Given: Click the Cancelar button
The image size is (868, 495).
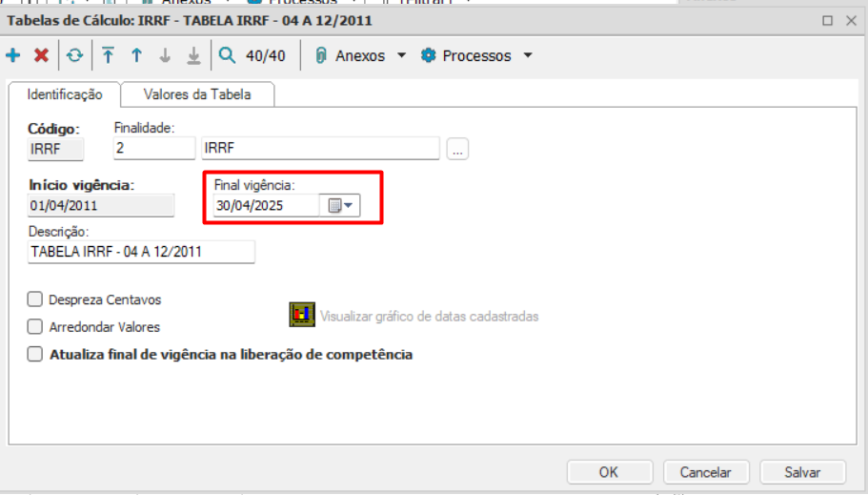Looking at the screenshot, I should click(x=706, y=472).
